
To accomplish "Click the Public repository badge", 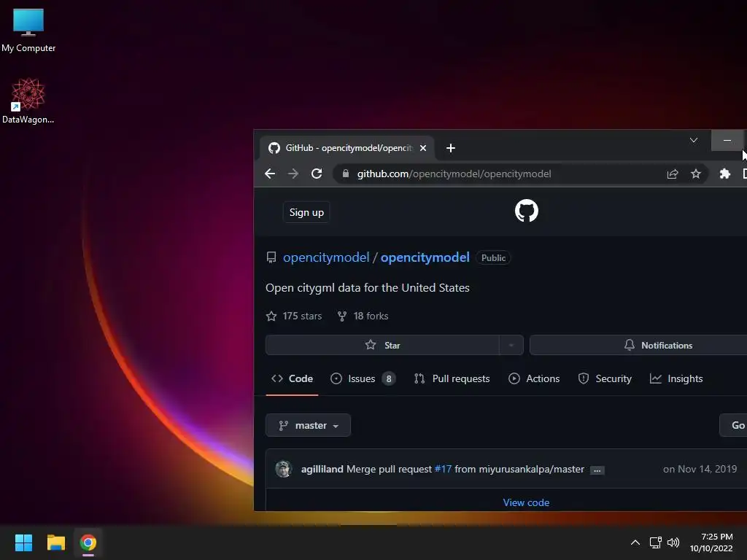I will pyautogui.click(x=493, y=257).
